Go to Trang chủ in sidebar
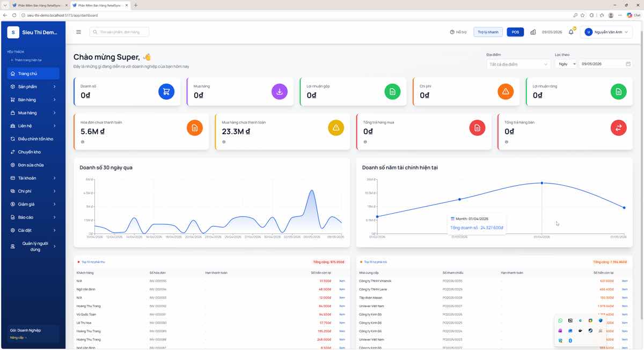The height and width of the screenshot is (350, 644). (x=33, y=74)
